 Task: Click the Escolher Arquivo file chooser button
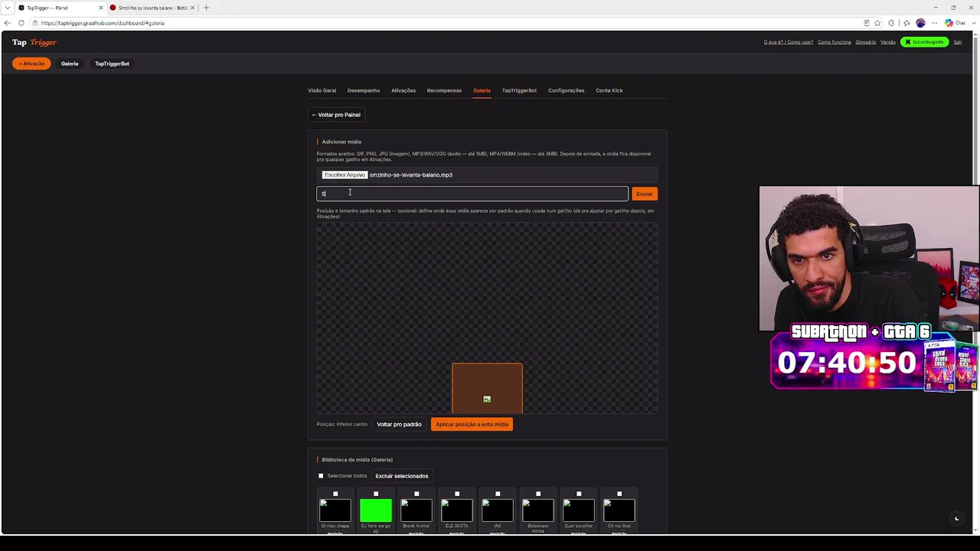345,174
